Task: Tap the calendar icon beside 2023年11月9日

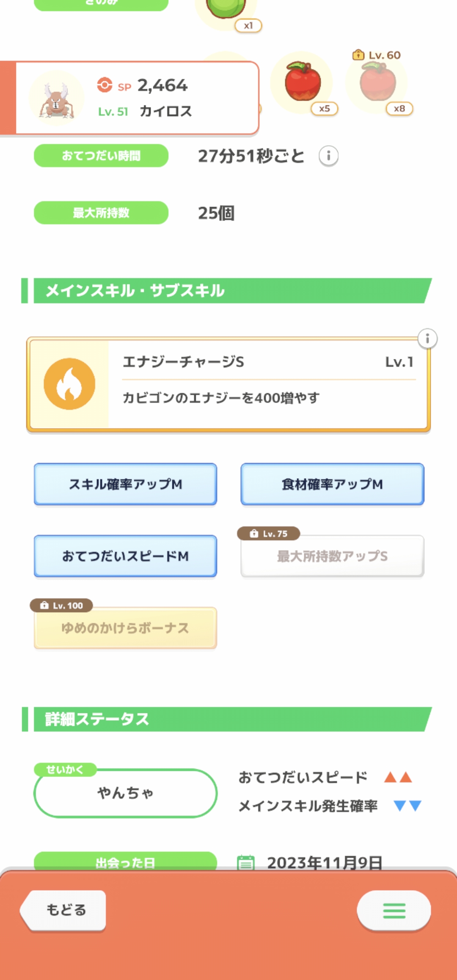Action: point(246,862)
